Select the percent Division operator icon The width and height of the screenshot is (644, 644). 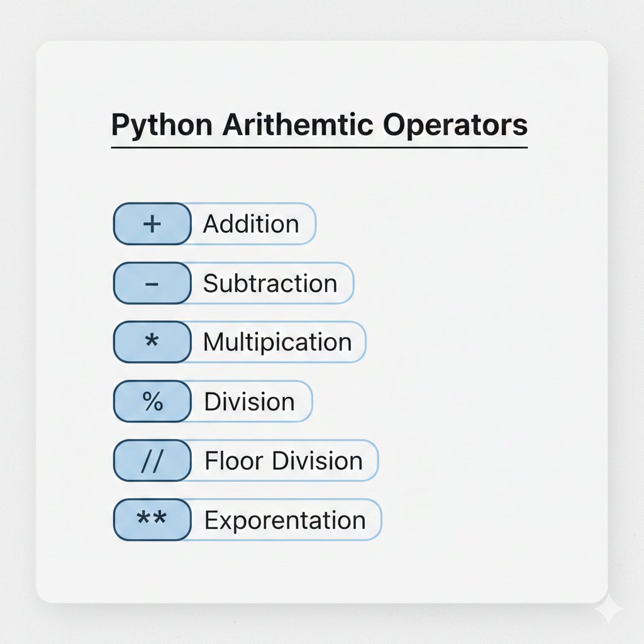pos(153,401)
